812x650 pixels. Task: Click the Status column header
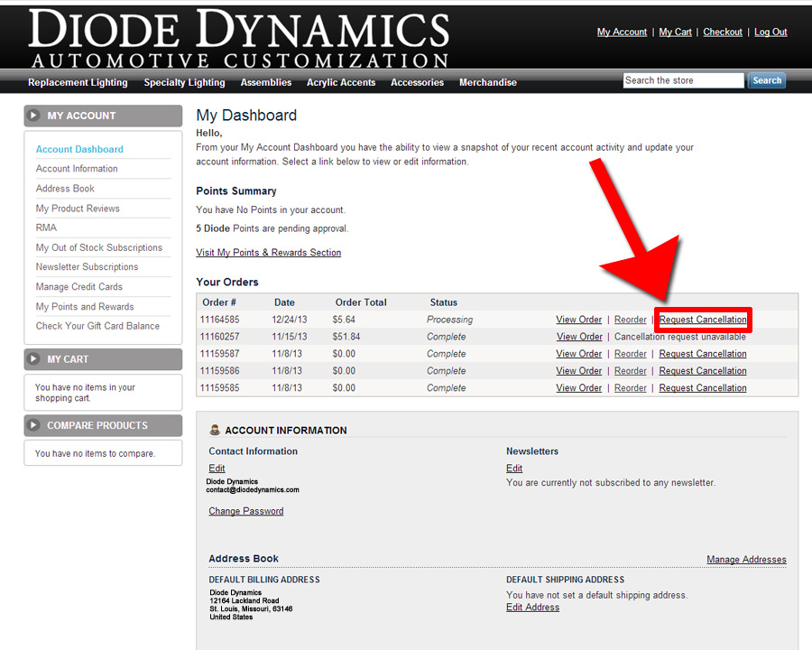(x=443, y=302)
